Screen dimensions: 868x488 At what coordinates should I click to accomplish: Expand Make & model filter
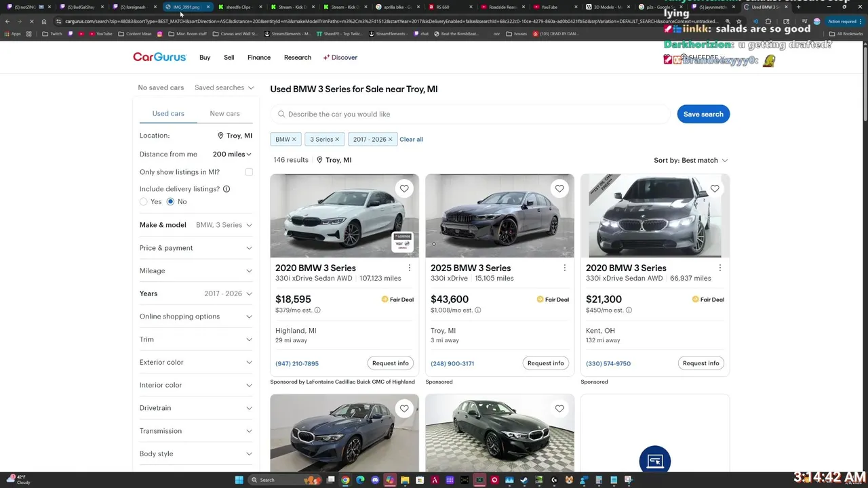[196, 225]
